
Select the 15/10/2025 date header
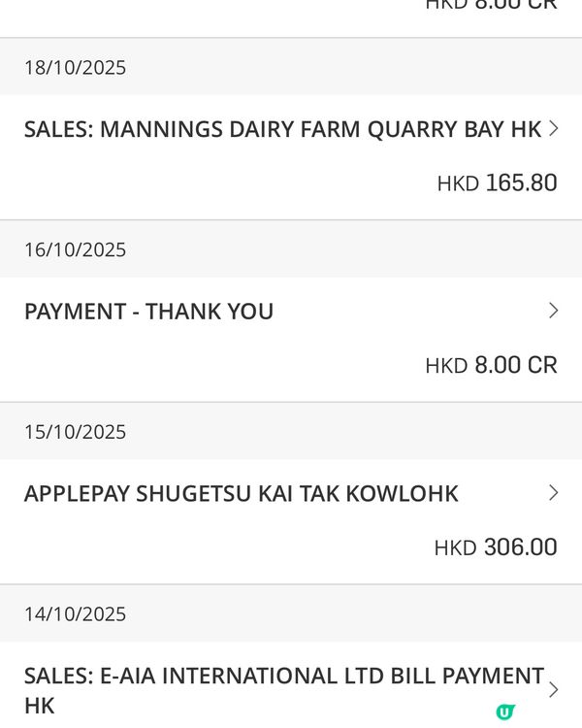pyautogui.click(x=75, y=432)
